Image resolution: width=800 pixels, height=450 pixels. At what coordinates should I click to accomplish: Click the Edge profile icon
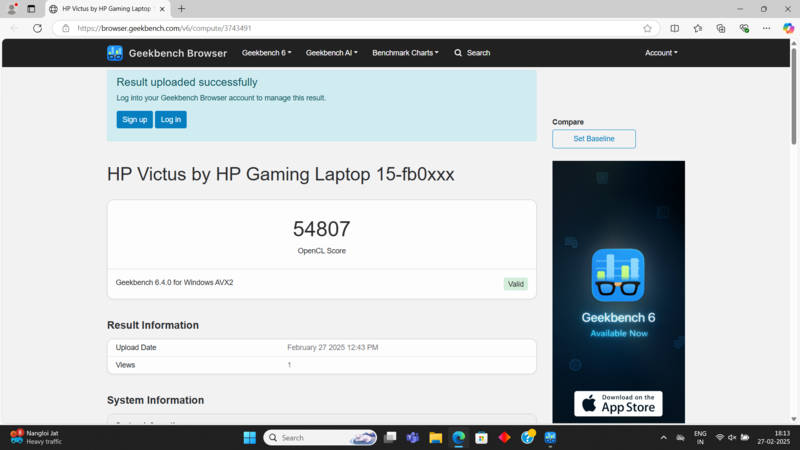click(12, 9)
